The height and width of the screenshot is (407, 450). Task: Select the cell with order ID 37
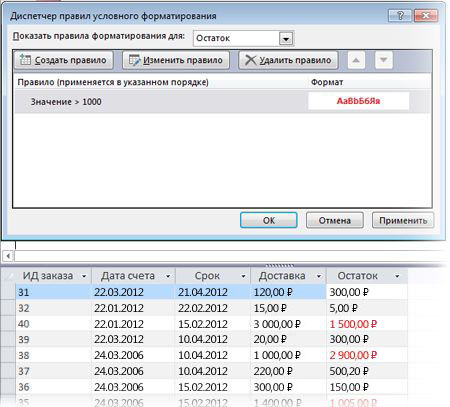[x=53, y=371]
